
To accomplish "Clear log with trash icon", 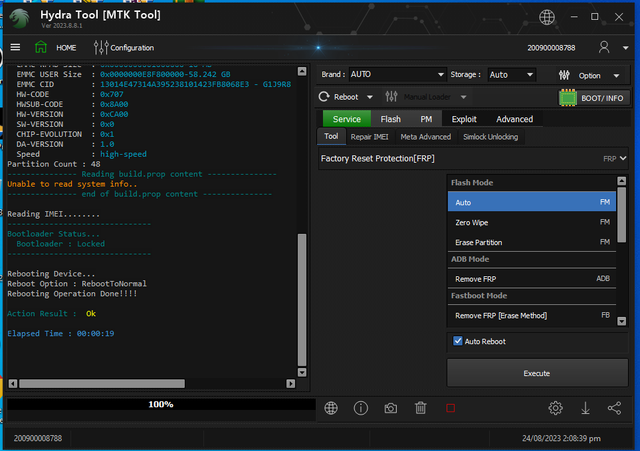I will 420,408.
